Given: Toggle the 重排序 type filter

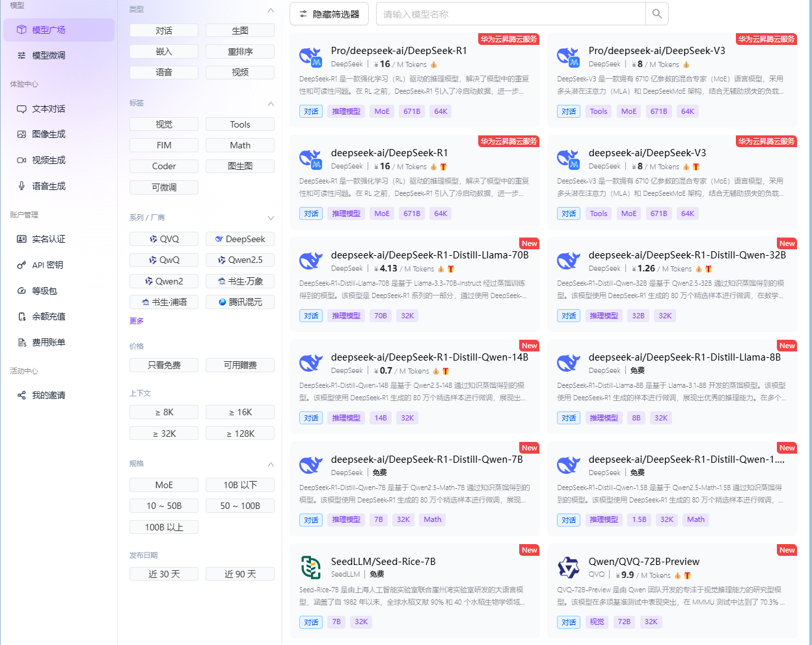Looking at the screenshot, I should (240, 51).
